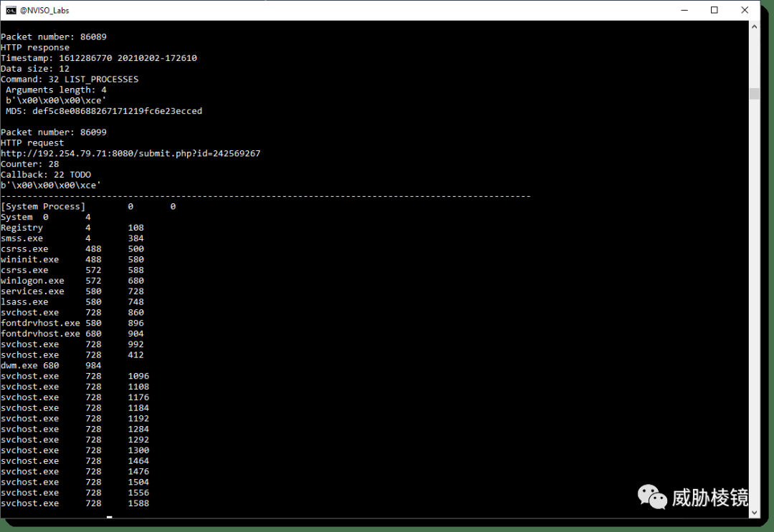The image size is (774, 532).
Task: Click 'Command: 32 LIST_PROCESSES' line
Action: (70, 79)
